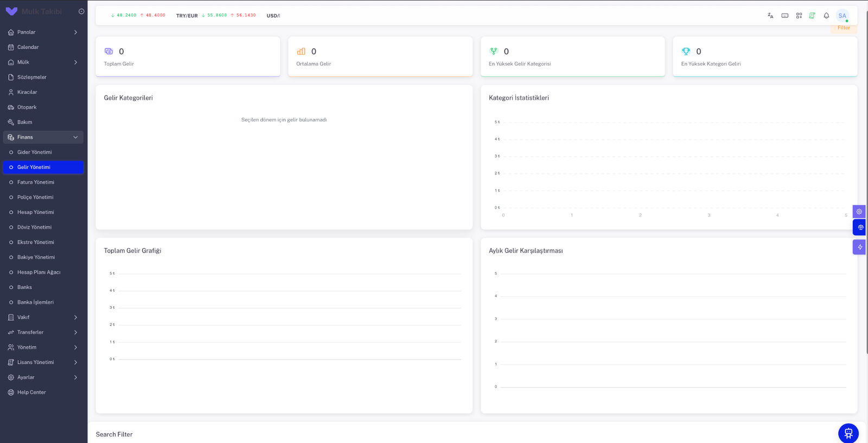Expand the Ayarlar menu

[x=43, y=377]
